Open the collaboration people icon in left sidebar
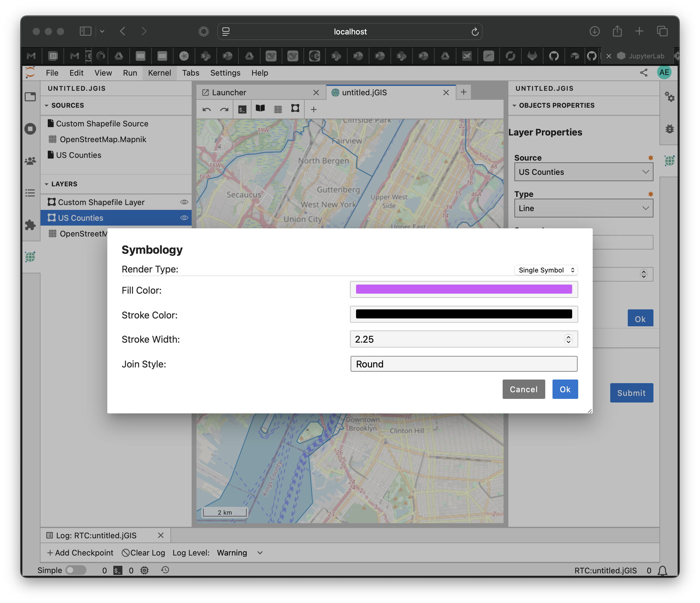The image size is (700, 603). tap(30, 161)
